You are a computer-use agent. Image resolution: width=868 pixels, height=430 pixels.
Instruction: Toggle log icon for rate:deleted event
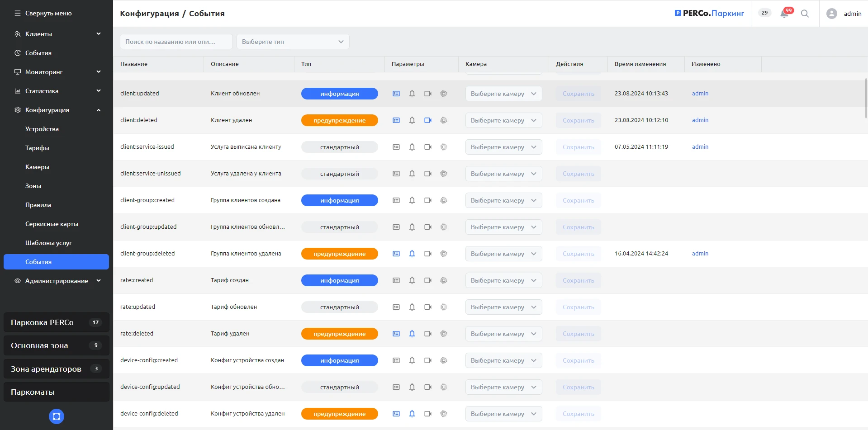(x=396, y=334)
